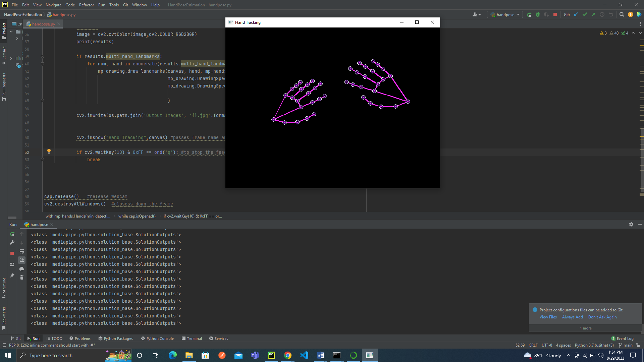Image resolution: width=644 pixels, height=362 pixels.
Task: Update project with the blue Git arrow icon
Action: [x=576, y=14]
